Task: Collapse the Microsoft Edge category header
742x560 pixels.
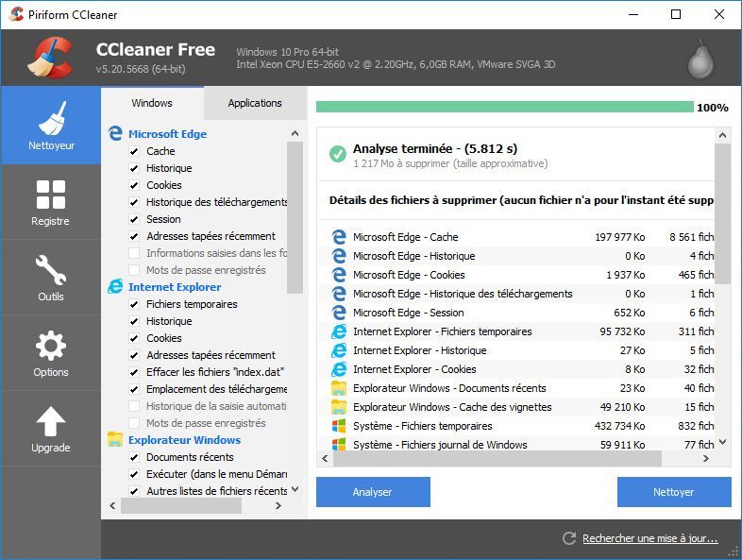Action: [x=167, y=134]
